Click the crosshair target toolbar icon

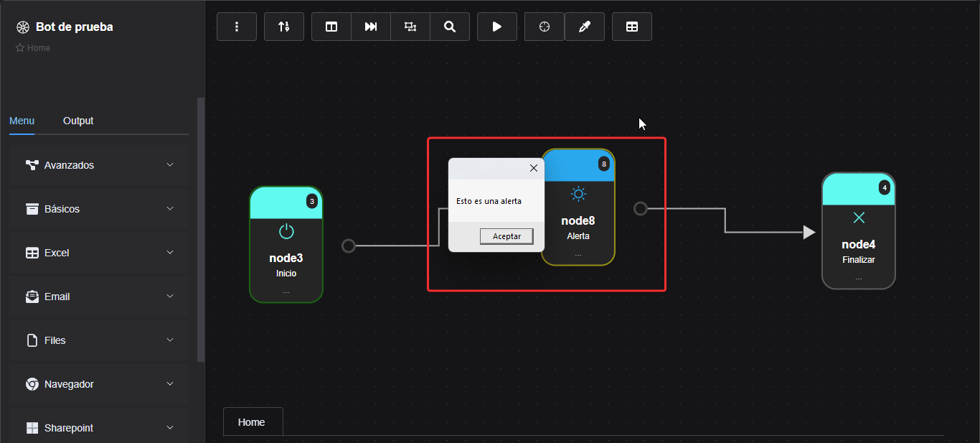click(545, 27)
